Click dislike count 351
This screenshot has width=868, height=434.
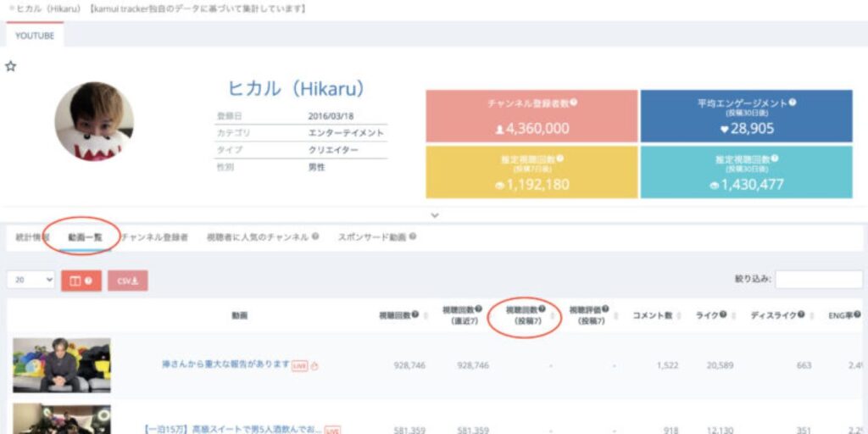click(804, 430)
